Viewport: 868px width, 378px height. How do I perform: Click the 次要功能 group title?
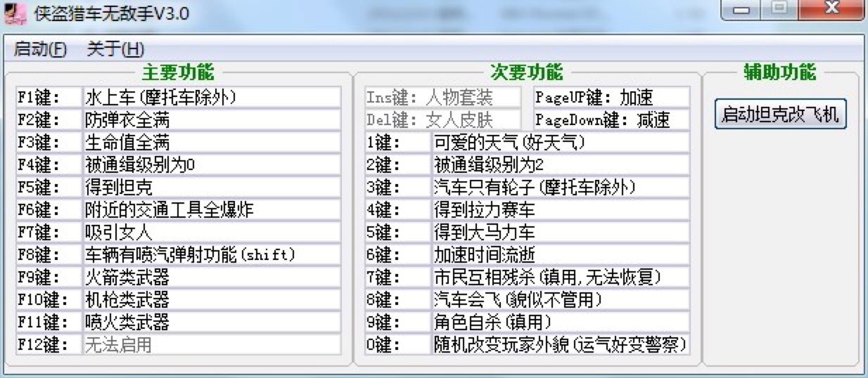(x=527, y=72)
